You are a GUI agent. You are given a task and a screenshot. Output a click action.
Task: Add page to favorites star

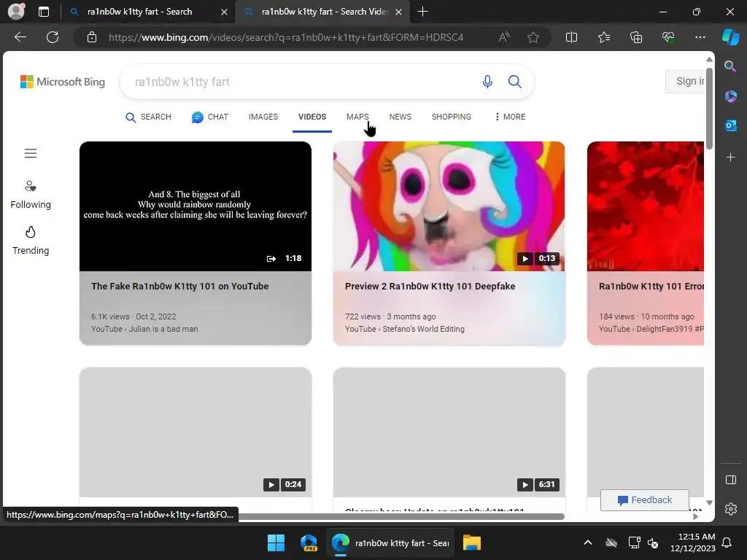pyautogui.click(x=533, y=37)
